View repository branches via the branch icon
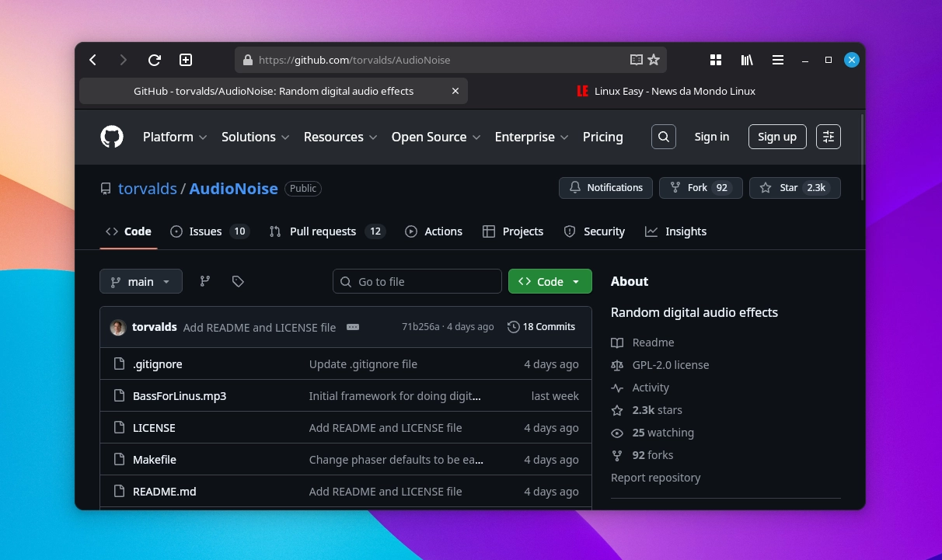 point(204,281)
